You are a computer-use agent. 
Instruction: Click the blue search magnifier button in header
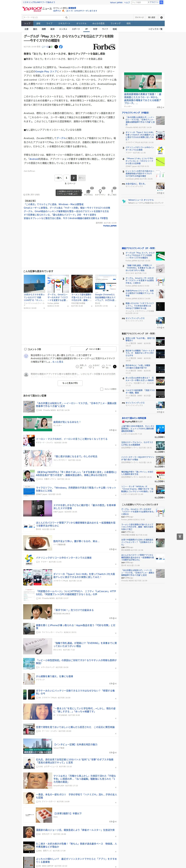tap(161, 2)
